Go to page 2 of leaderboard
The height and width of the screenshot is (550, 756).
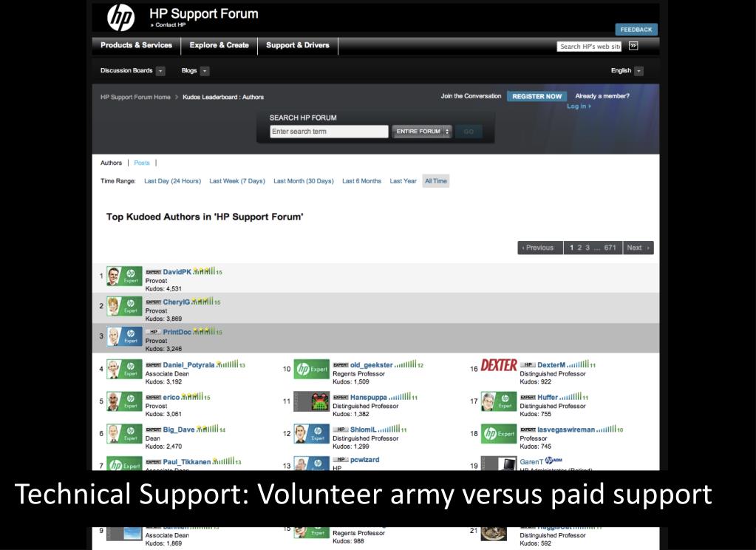point(579,248)
